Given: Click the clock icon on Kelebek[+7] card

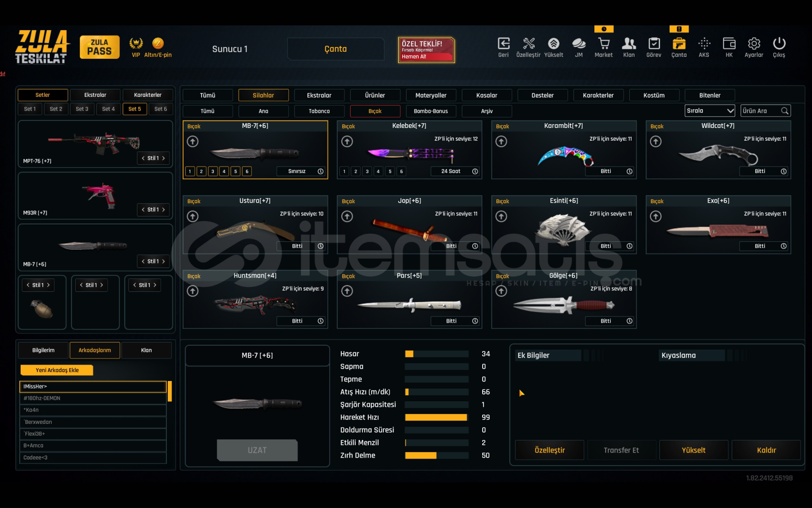Looking at the screenshot, I should 475,171.
